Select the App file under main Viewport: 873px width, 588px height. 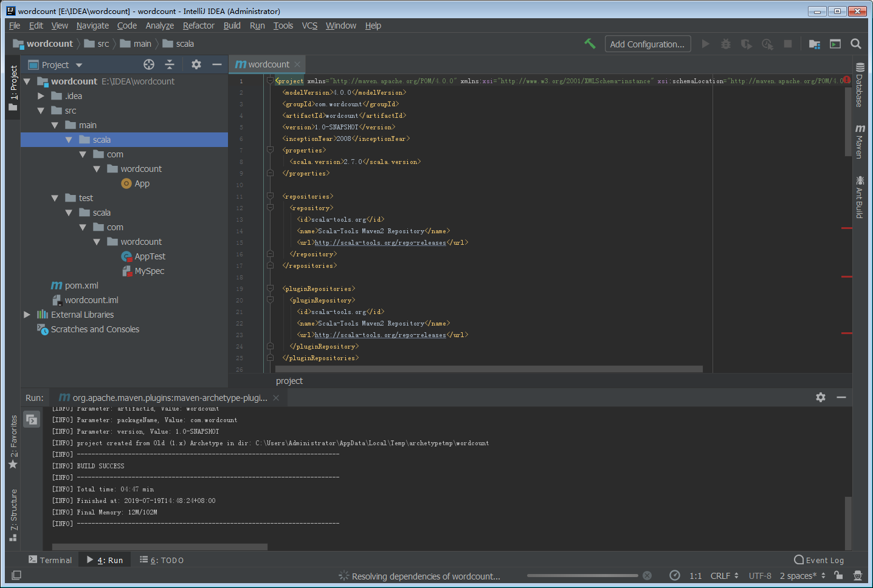click(x=136, y=183)
